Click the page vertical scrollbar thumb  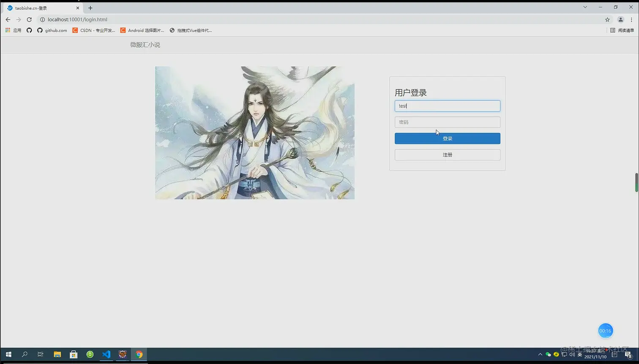tap(636, 182)
